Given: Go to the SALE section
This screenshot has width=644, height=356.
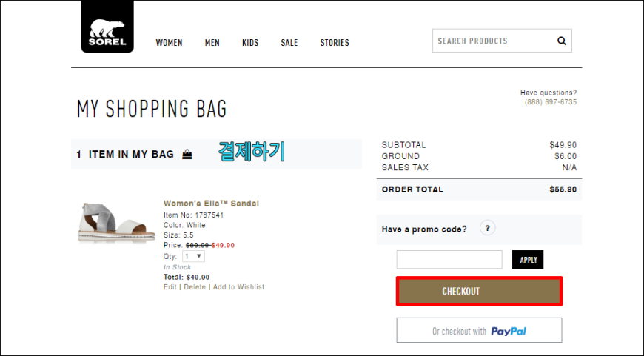Looking at the screenshot, I should tap(289, 43).
